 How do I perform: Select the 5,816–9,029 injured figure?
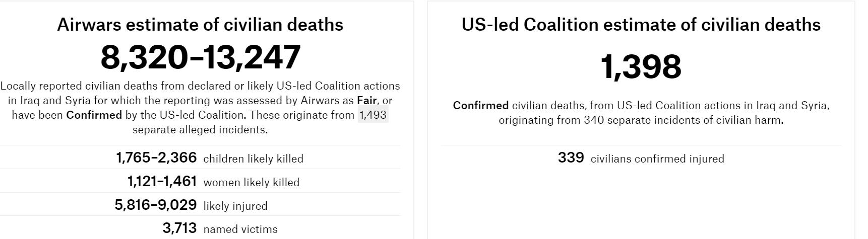tap(155, 205)
